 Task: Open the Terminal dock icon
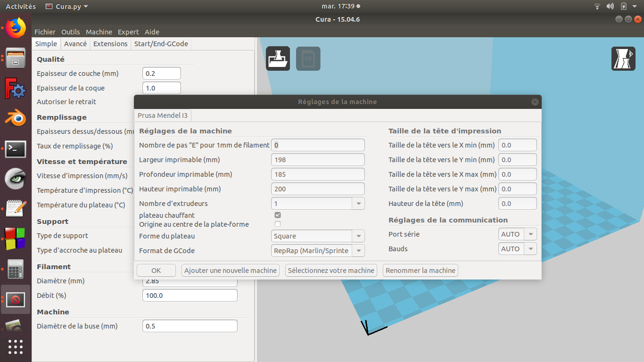[16, 149]
